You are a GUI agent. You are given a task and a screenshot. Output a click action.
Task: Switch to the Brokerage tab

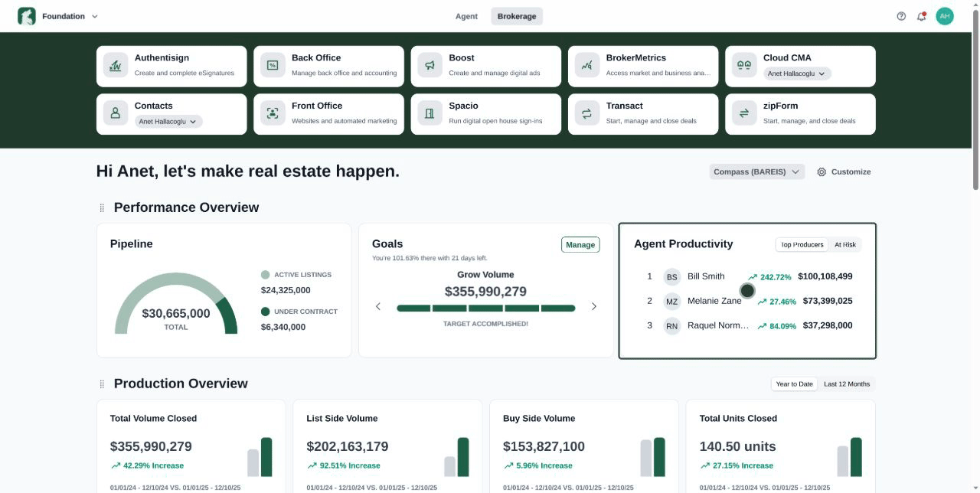[517, 16]
